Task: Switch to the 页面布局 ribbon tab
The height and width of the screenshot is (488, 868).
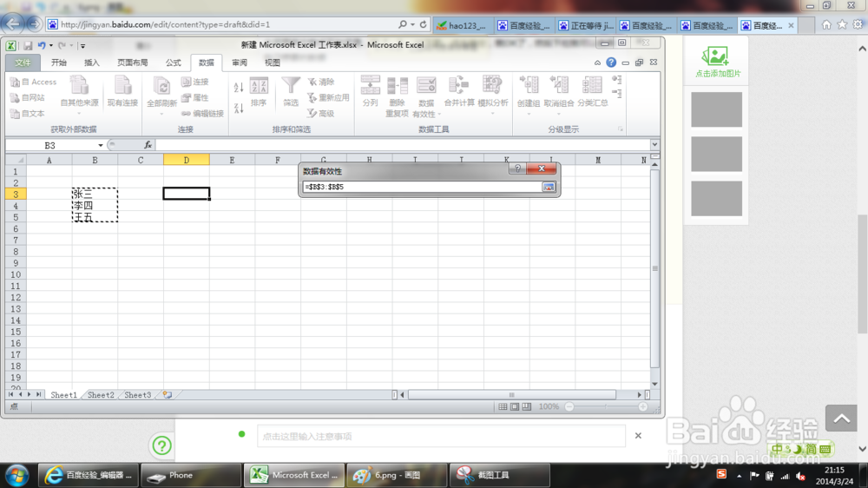Action: 132,63
